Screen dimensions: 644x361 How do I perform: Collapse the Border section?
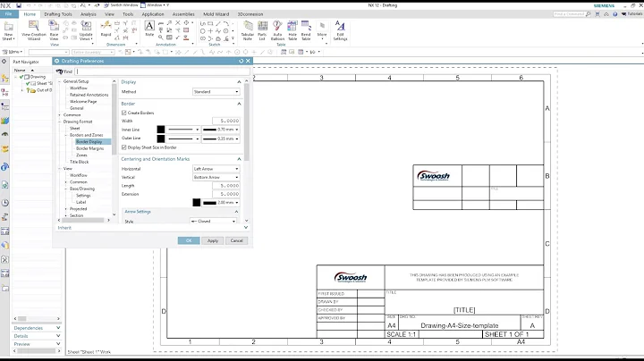pos(239,104)
